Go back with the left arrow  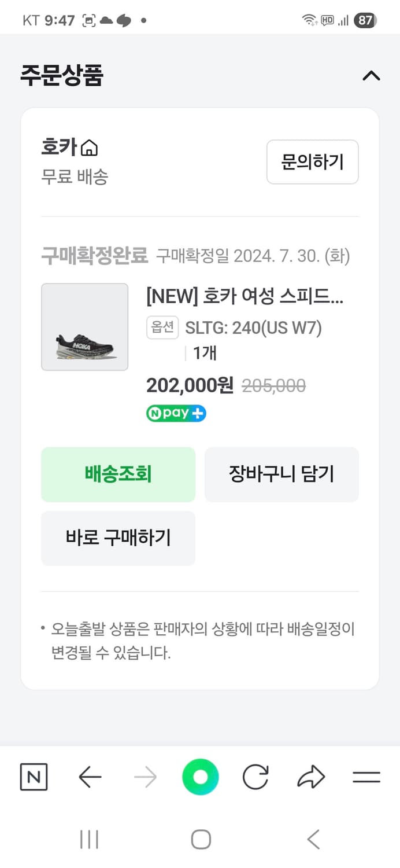[x=90, y=777]
